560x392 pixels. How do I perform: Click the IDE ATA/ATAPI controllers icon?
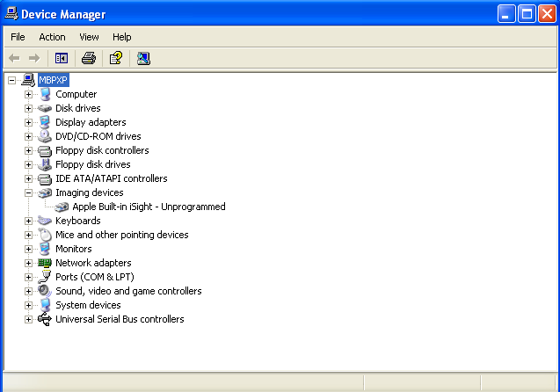click(x=45, y=179)
